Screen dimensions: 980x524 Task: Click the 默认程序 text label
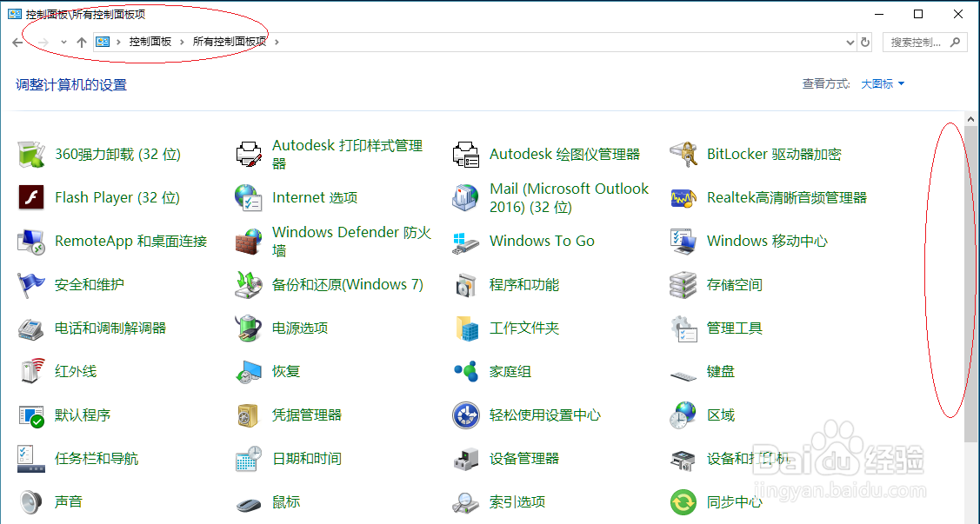(x=83, y=415)
